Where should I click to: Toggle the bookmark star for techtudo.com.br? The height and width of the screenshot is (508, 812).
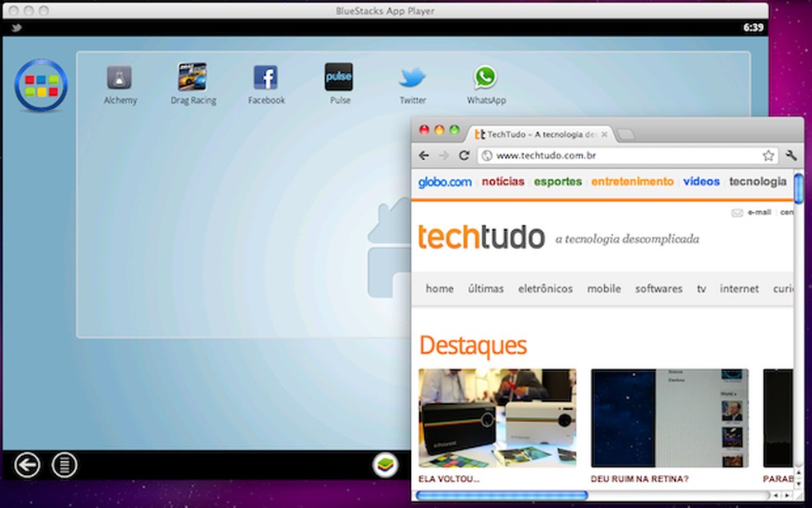[x=767, y=155]
